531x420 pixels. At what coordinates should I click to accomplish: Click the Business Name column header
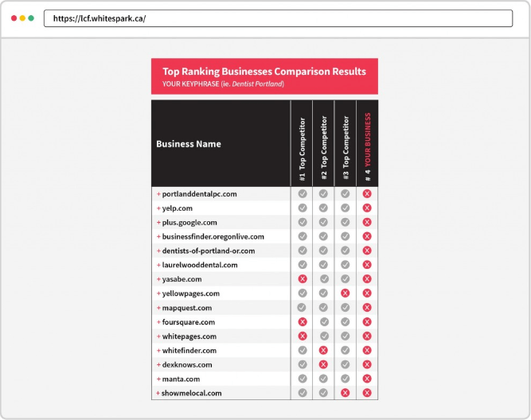pos(189,144)
